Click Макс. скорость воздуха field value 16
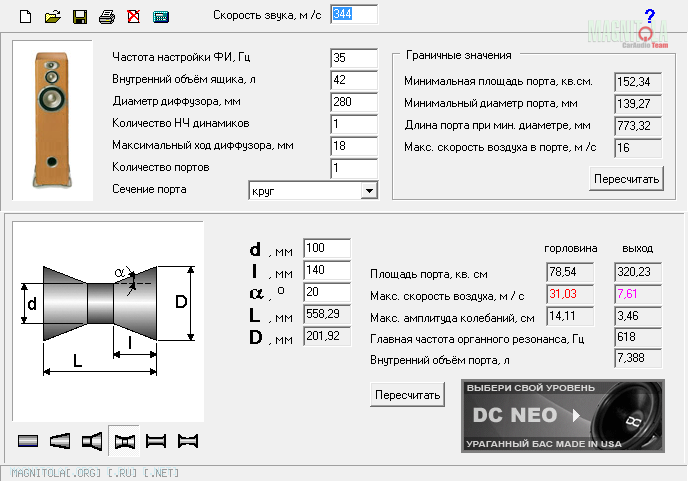This screenshot has height=482, width=688. coord(638,148)
